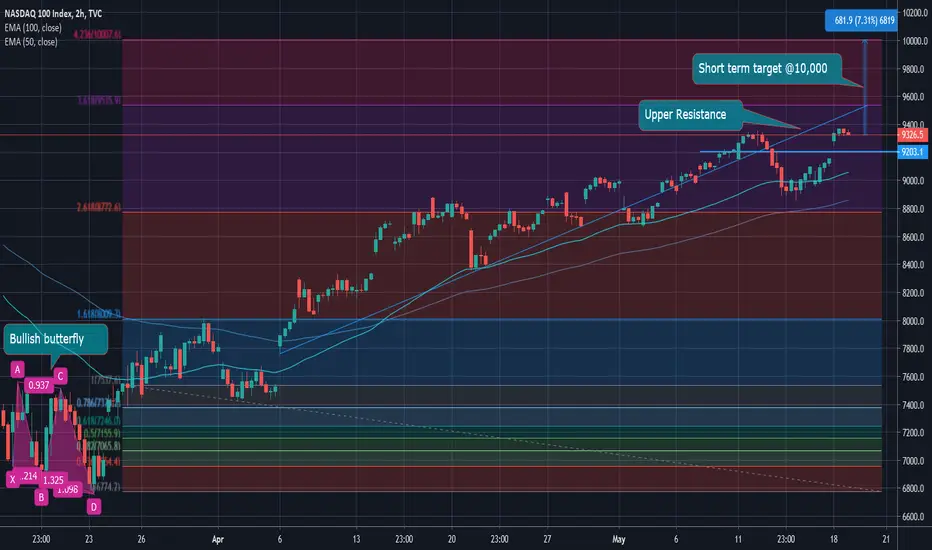
Task: Click the 'Upper Resistance' callout
Action: click(x=690, y=115)
